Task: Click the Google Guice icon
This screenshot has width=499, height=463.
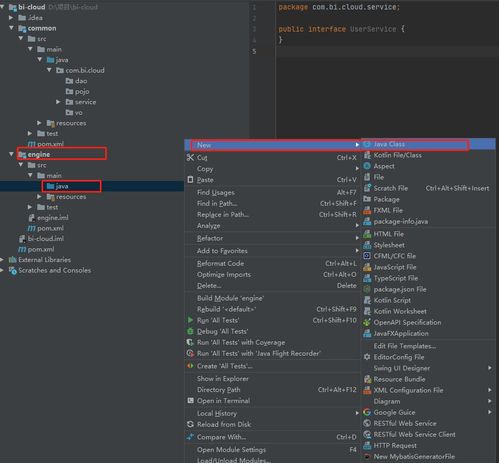Action: coord(367,412)
